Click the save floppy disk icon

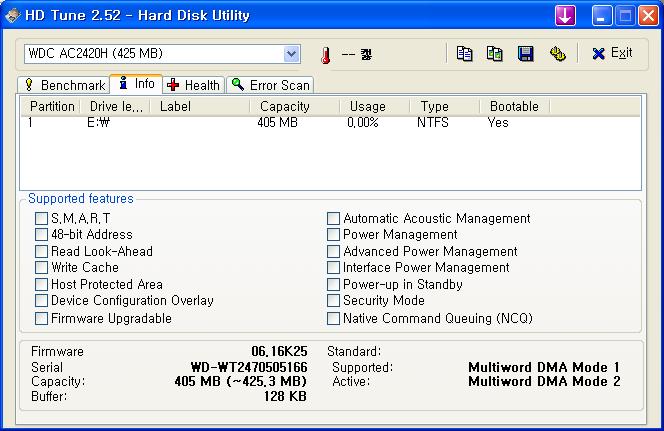tap(526, 54)
